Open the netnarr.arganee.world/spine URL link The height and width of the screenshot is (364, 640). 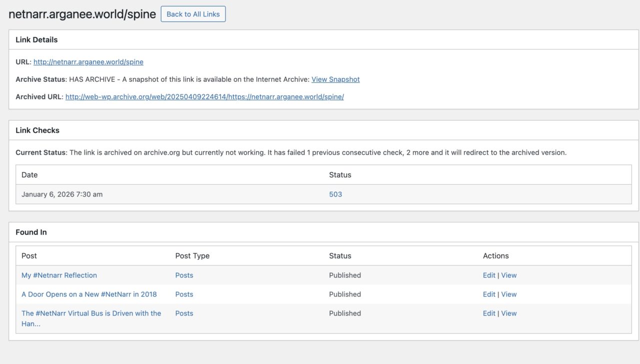coord(88,62)
